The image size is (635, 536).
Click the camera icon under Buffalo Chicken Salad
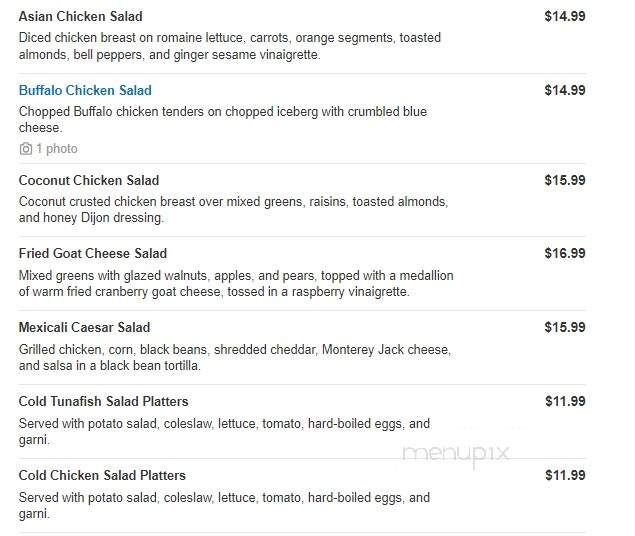[26, 149]
